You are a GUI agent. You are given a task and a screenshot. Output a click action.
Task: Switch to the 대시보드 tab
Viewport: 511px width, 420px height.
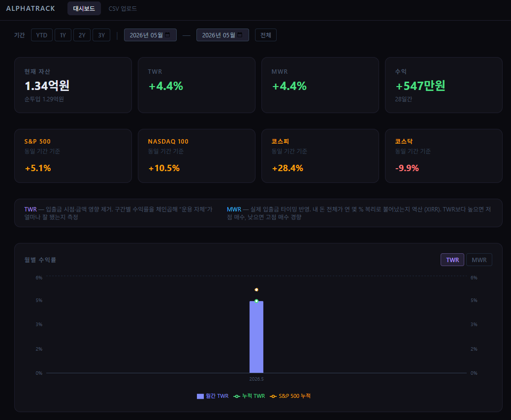tap(84, 8)
